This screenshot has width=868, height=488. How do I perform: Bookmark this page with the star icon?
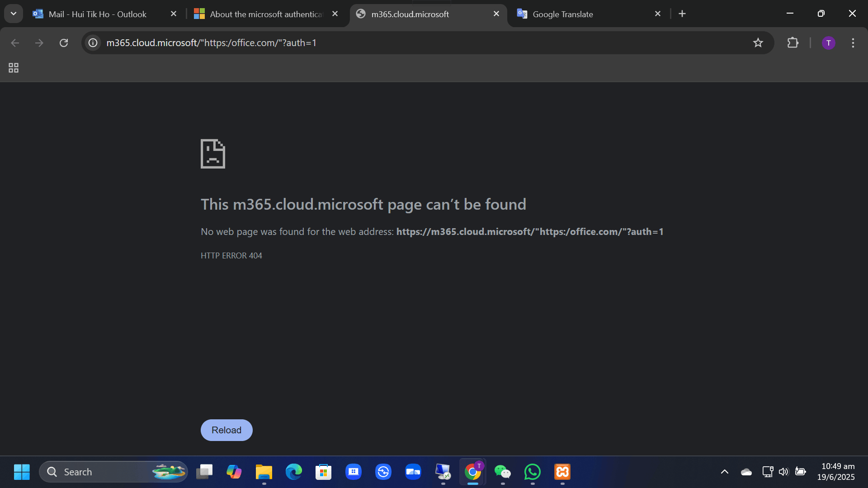coord(758,43)
